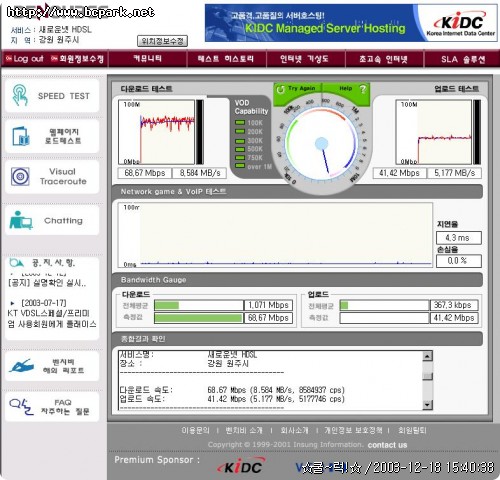
Task: Click the KIDC Managed Server Hosting banner
Action: coord(351,23)
